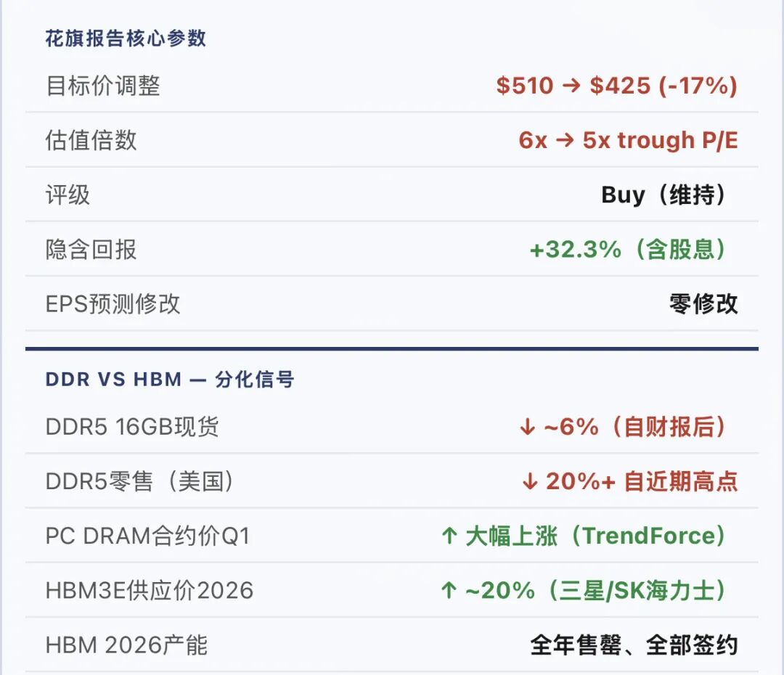
Task: Select the 目标价调整 row label
Action: pos(102,86)
